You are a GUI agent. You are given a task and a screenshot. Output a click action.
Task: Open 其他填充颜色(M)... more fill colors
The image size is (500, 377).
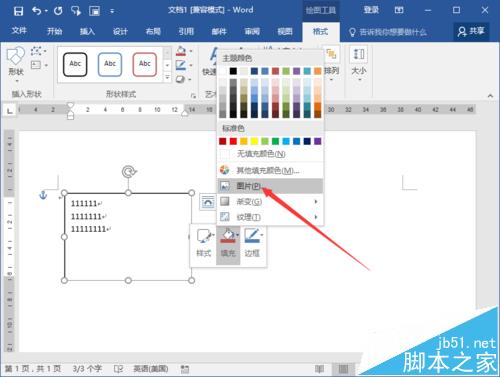[x=270, y=171]
